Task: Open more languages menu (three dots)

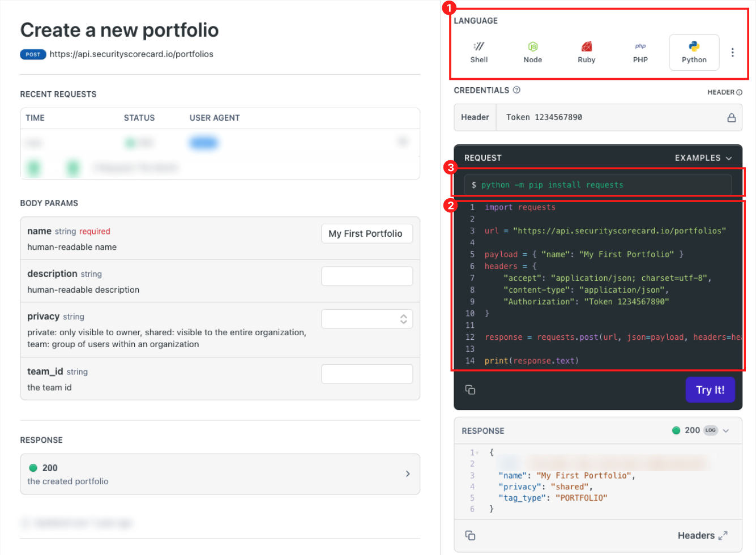Action: (x=732, y=52)
